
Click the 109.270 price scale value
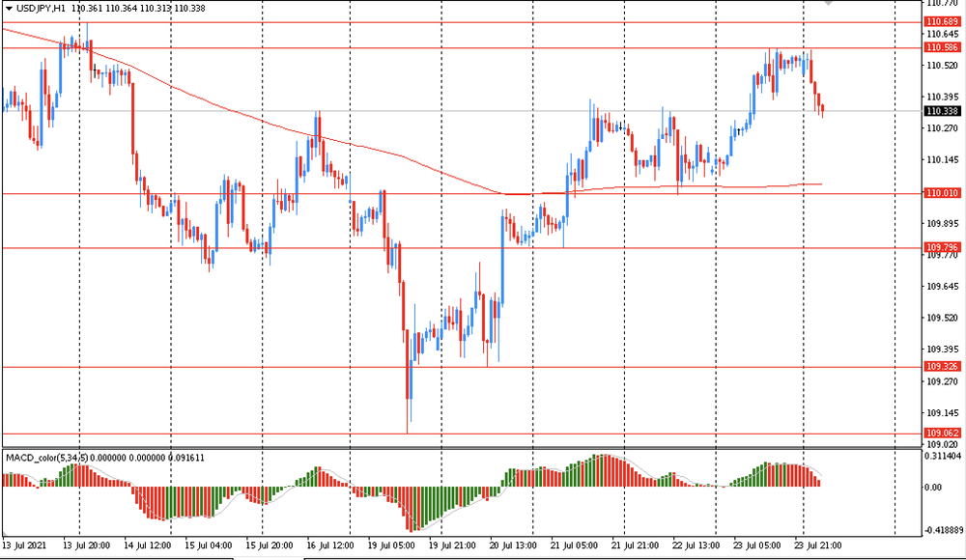(x=943, y=381)
